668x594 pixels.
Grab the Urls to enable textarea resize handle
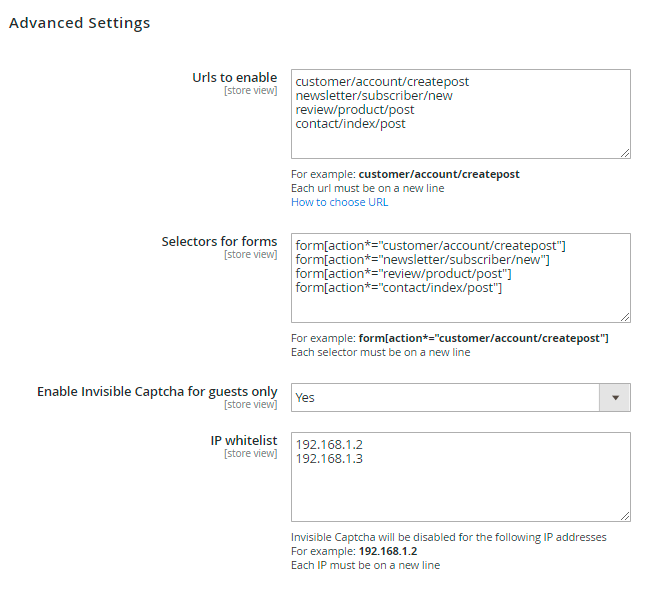click(x=625, y=153)
